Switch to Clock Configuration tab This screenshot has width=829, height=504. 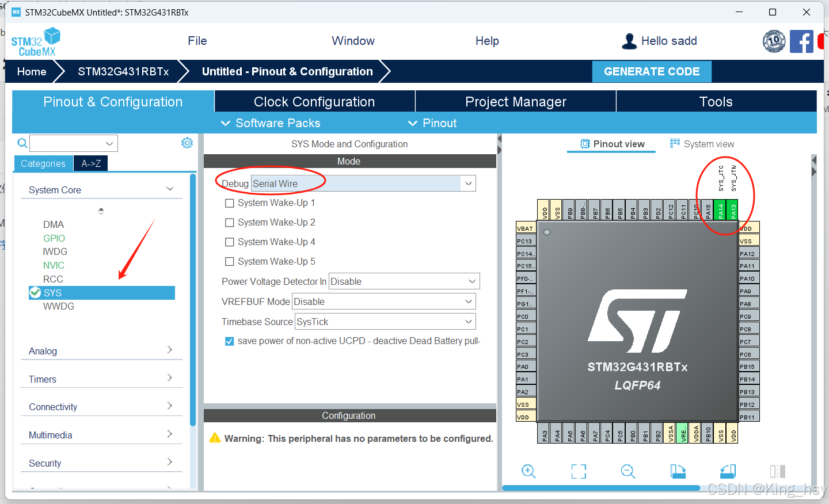point(314,101)
